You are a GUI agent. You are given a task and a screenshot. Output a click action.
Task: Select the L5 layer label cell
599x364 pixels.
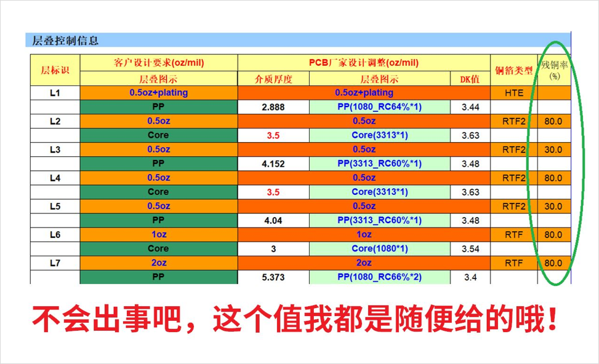pos(55,206)
